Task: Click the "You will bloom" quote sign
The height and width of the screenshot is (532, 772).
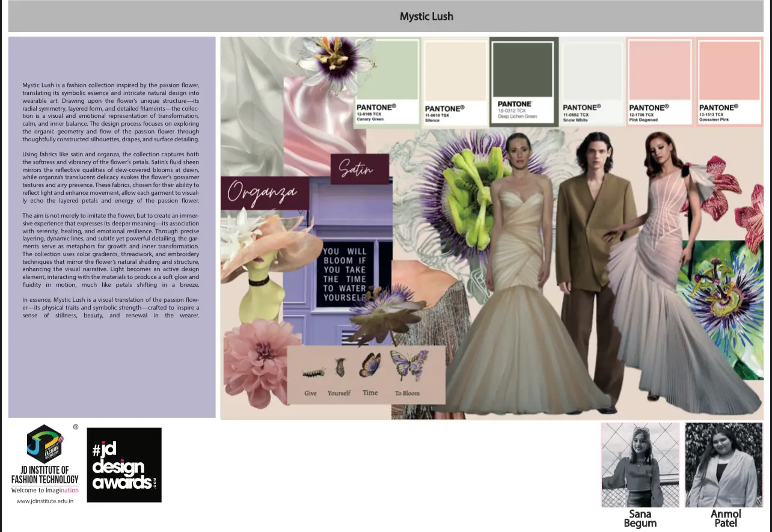Action: [x=345, y=274]
